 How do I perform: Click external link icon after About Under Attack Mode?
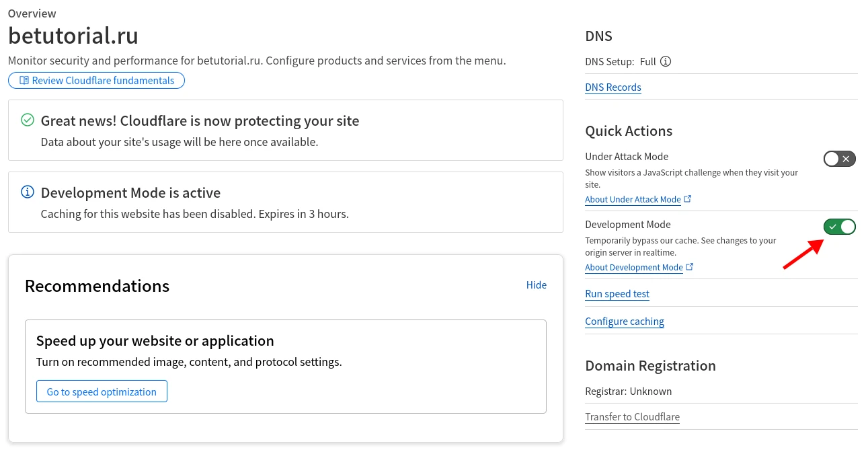(x=688, y=199)
